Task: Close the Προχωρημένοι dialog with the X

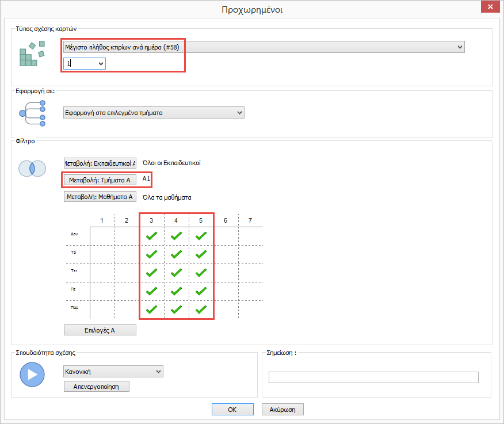Action: click(x=490, y=7)
